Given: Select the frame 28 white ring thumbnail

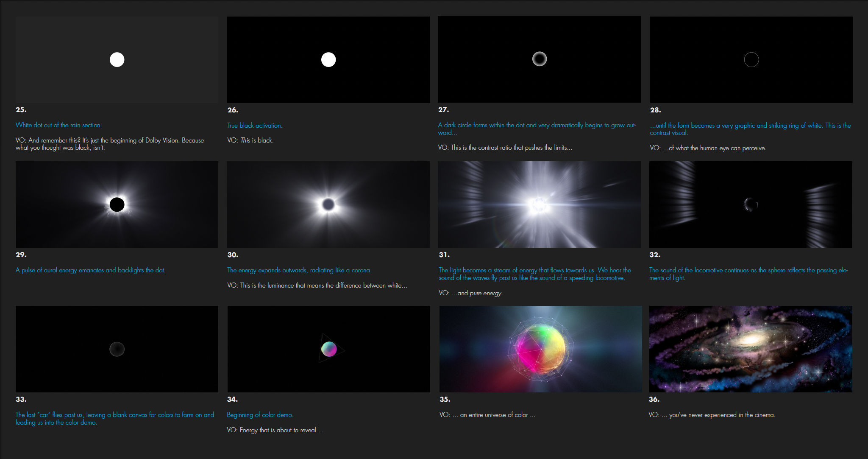Looking at the screenshot, I should tap(751, 59).
